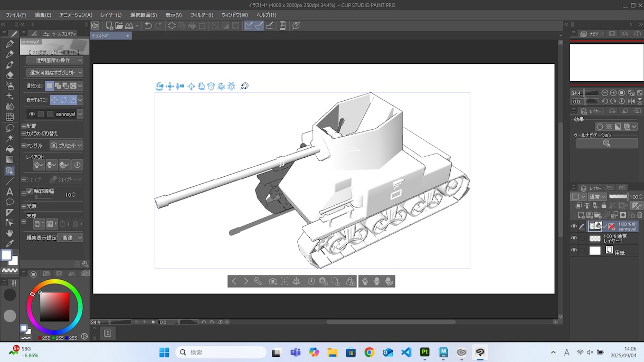Screen dimensions: 644x362
Task: Open the フィルター(I) menu
Action: click(x=202, y=15)
